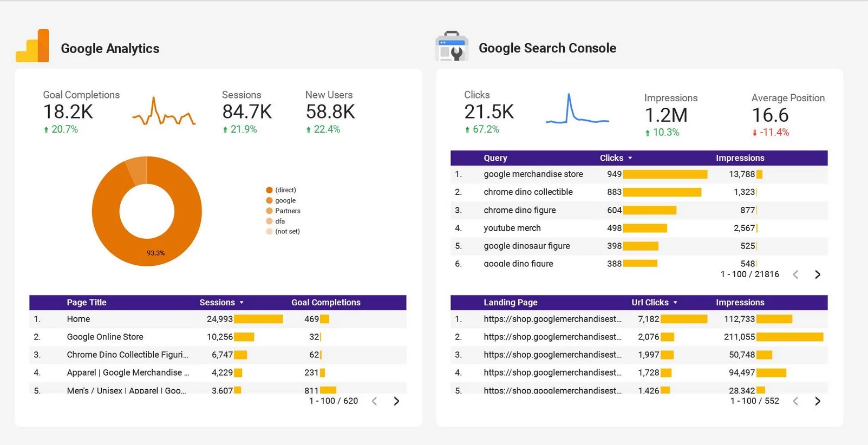Select the Home page title row
Screen dimensions: 868x445
(x=218, y=319)
